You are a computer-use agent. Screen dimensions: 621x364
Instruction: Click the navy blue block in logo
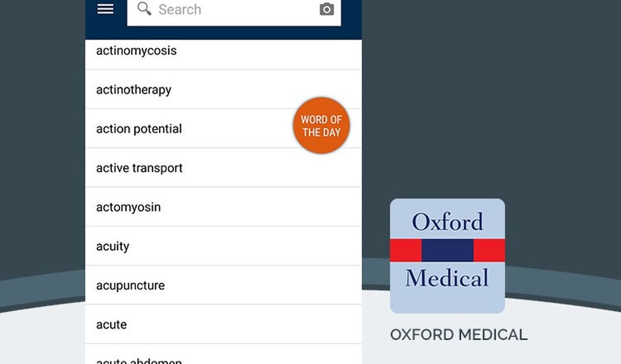[x=448, y=250]
